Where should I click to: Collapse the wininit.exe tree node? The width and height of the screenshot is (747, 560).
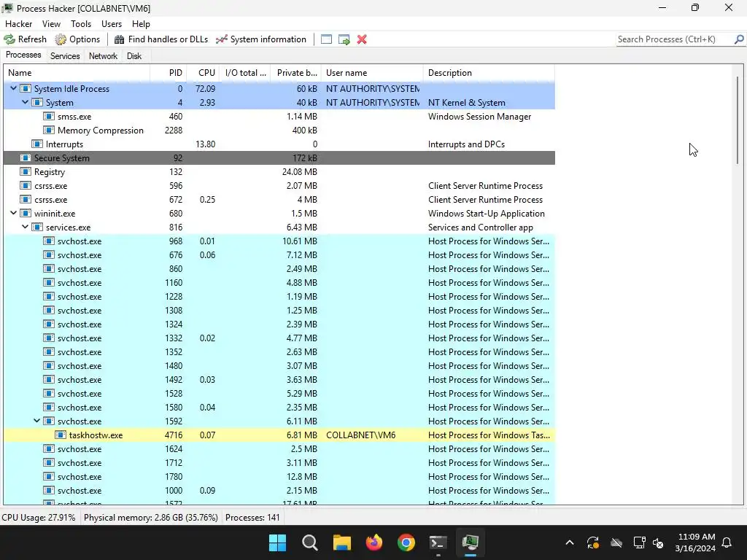tap(13, 213)
